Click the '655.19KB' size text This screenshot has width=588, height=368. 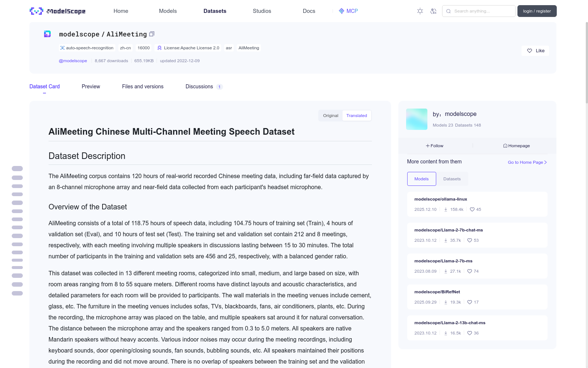pos(144,61)
